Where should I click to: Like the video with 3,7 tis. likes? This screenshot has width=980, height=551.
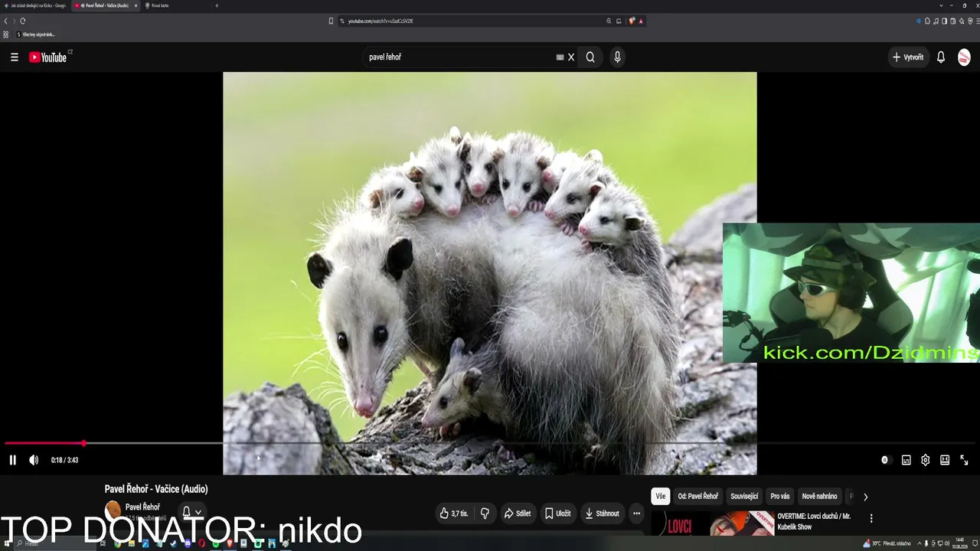click(x=453, y=514)
